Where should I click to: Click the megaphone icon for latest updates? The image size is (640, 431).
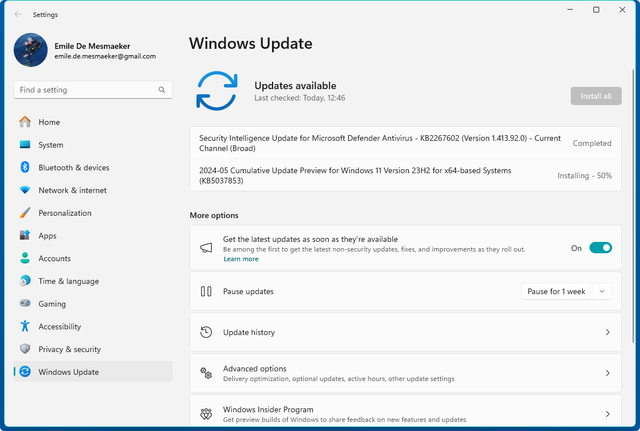click(206, 247)
